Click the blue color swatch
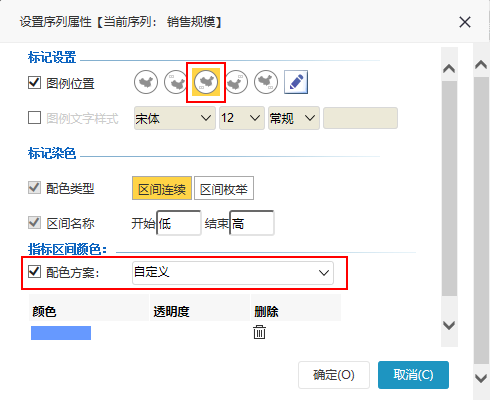Image resolution: width=490 pixels, height=400 pixels. 61,333
